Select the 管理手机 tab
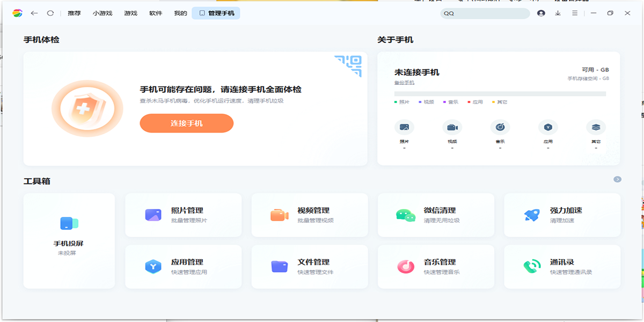 tap(216, 13)
